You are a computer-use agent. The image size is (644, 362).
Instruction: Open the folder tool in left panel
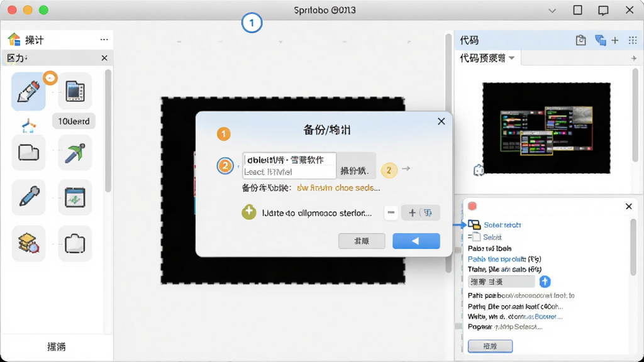pyautogui.click(x=28, y=153)
